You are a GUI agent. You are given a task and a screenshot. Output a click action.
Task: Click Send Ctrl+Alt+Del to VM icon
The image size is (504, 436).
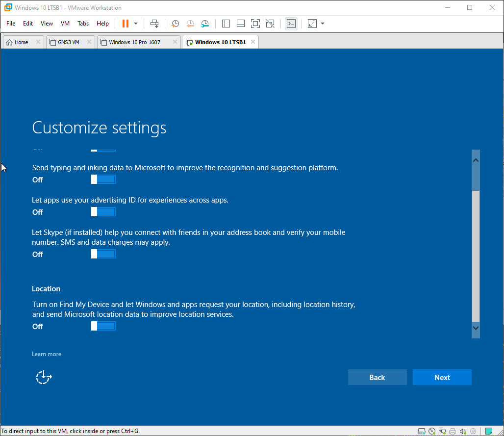154,24
